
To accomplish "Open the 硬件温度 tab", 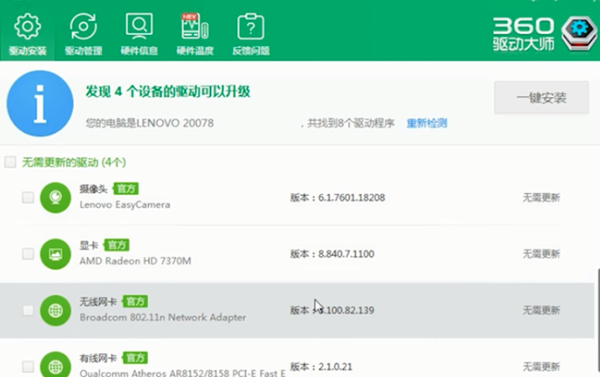I will [195, 35].
